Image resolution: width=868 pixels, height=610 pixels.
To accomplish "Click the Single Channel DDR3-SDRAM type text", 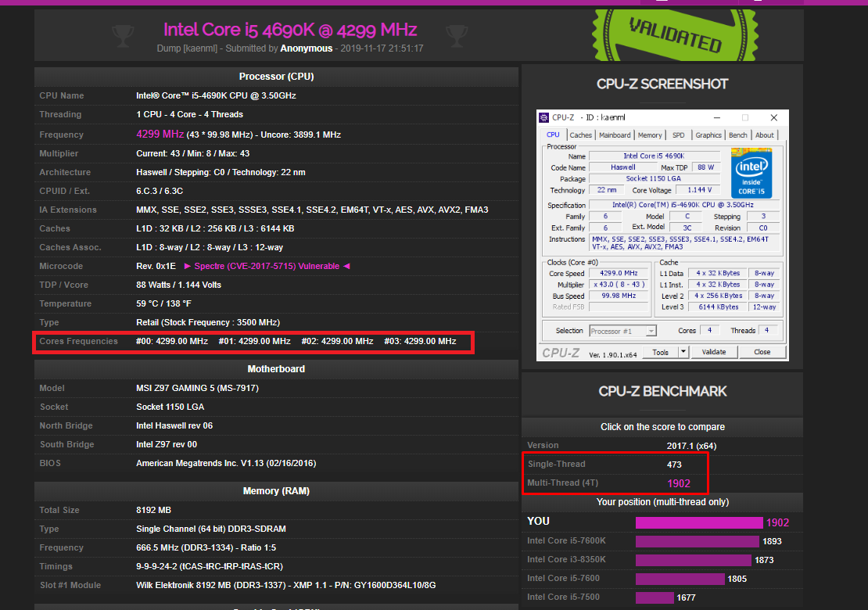I will tap(211, 529).
